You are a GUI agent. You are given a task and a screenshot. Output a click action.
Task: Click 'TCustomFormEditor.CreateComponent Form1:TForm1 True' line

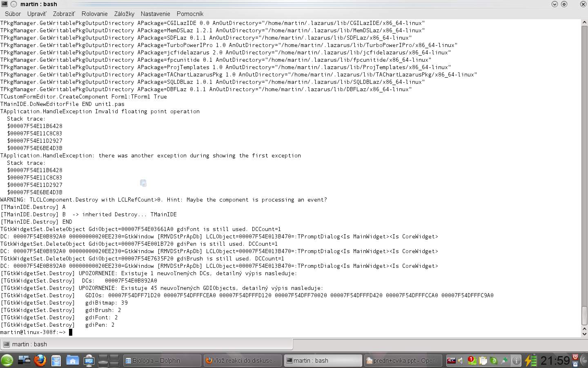click(84, 96)
